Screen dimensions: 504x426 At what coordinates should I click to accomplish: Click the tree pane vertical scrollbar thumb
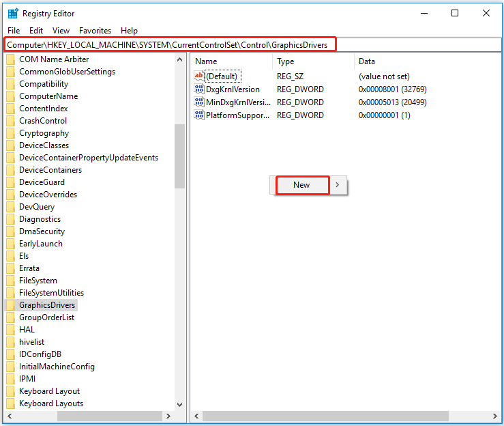click(179, 156)
